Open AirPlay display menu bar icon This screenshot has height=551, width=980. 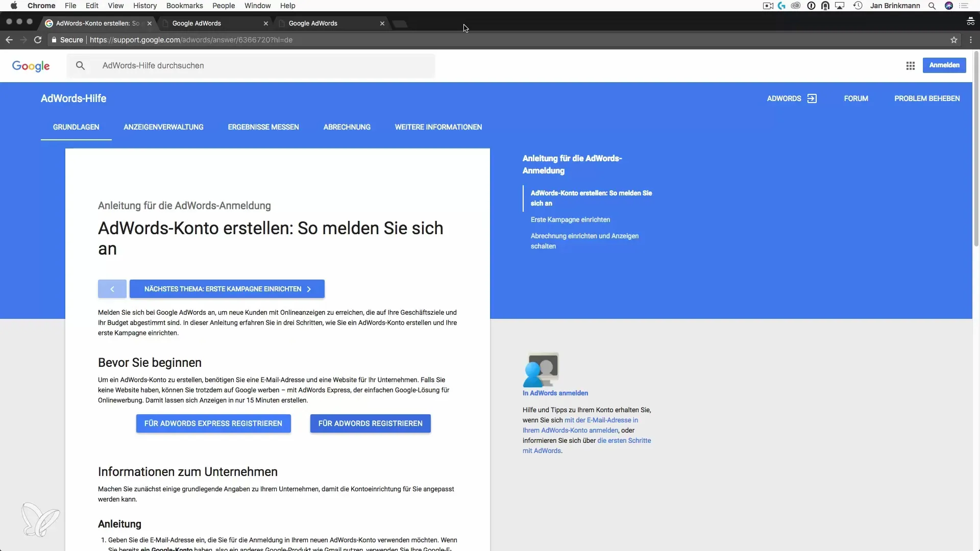(x=840, y=6)
